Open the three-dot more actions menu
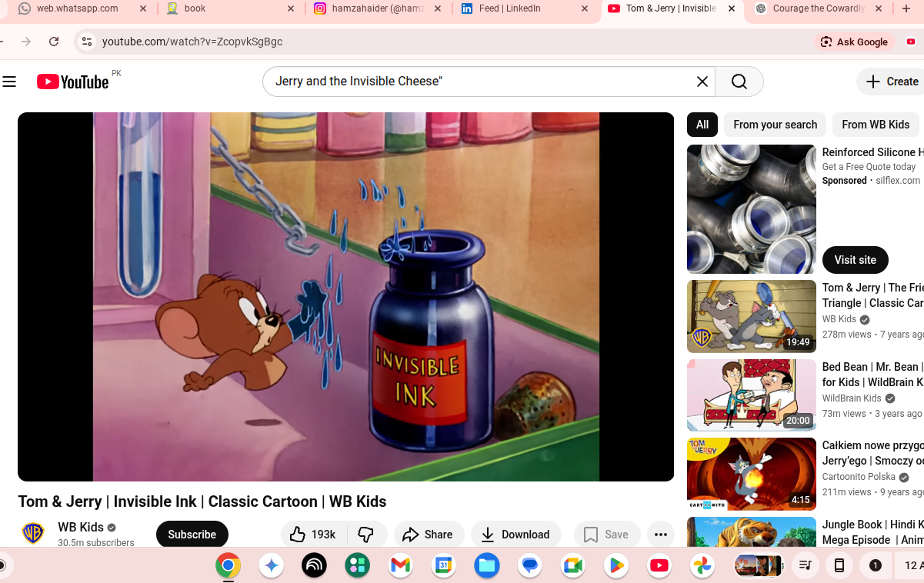The height and width of the screenshot is (583, 924). 660,535
